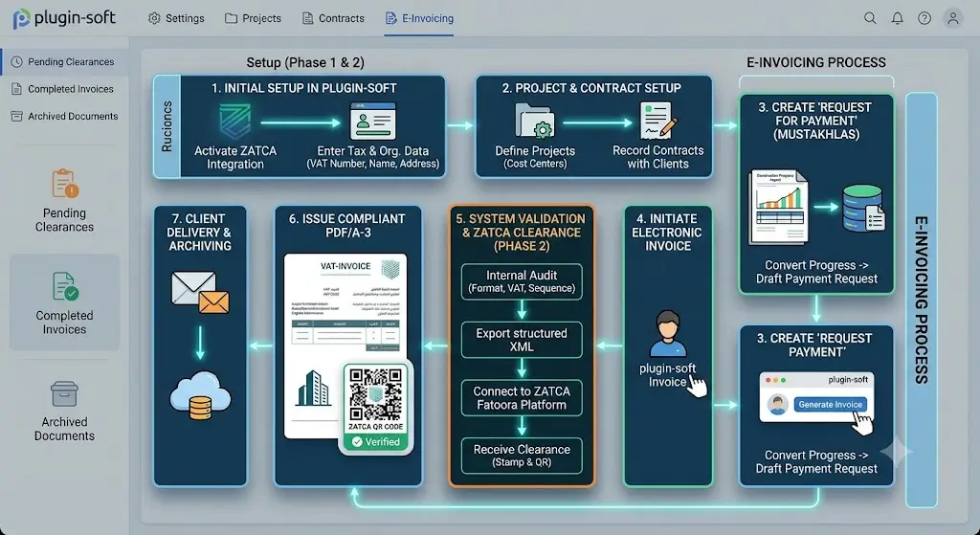Click the 2. PROJECT & CONTRACT SETUP title

coord(591,88)
